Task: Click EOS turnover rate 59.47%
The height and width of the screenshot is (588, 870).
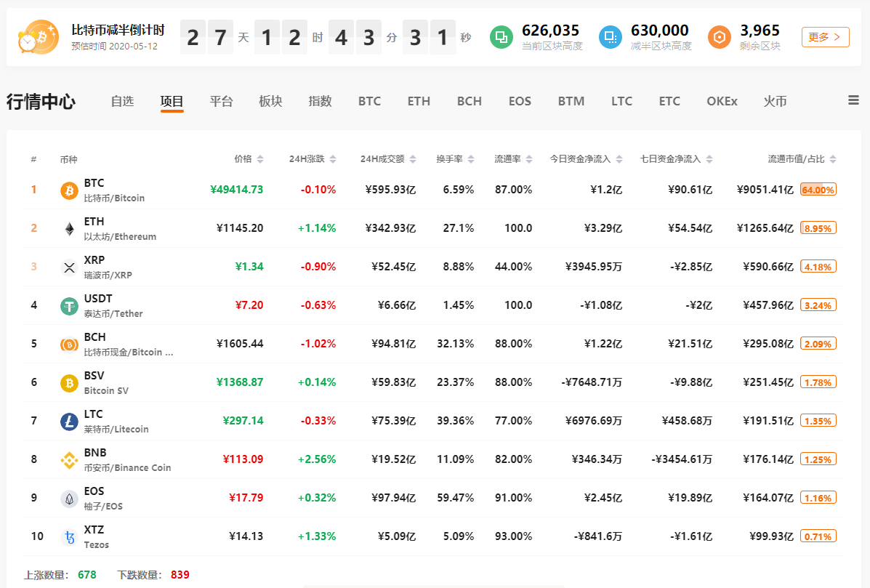Action: [455, 498]
